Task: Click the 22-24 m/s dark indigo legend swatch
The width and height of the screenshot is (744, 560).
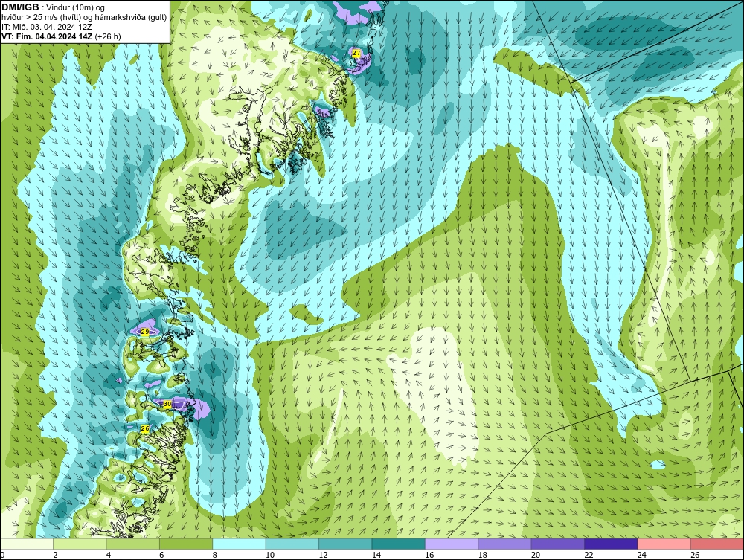Action: [611, 544]
